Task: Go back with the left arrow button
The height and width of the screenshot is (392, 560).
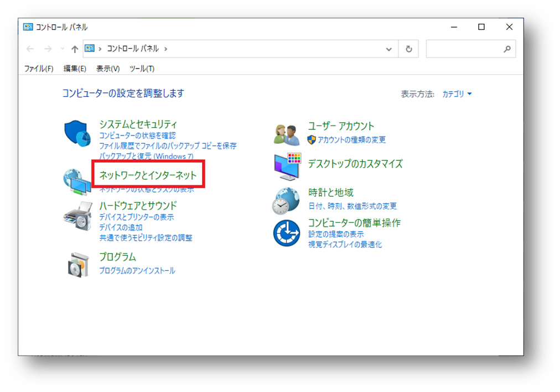Action: (30, 49)
